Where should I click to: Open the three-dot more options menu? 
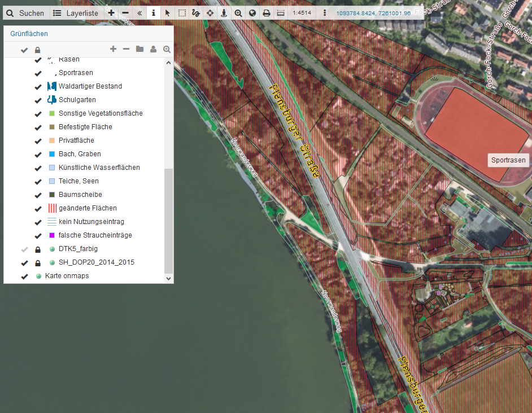[x=324, y=13]
